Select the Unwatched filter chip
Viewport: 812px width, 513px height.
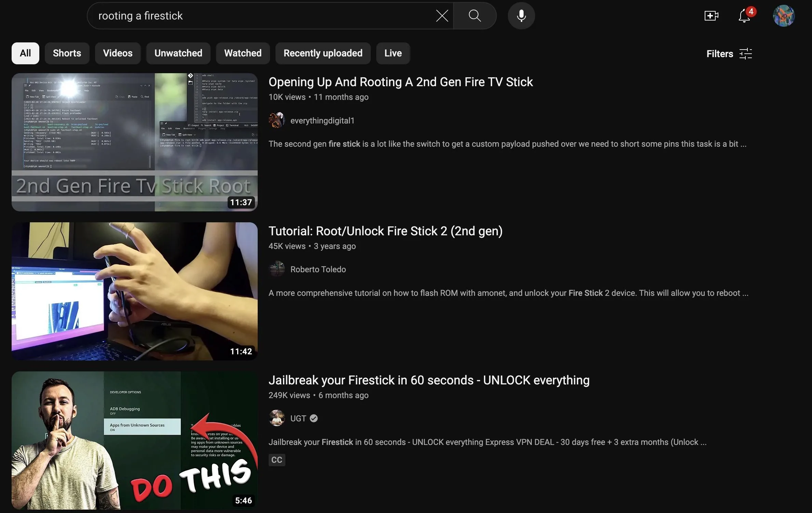click(x=178, y=53)
